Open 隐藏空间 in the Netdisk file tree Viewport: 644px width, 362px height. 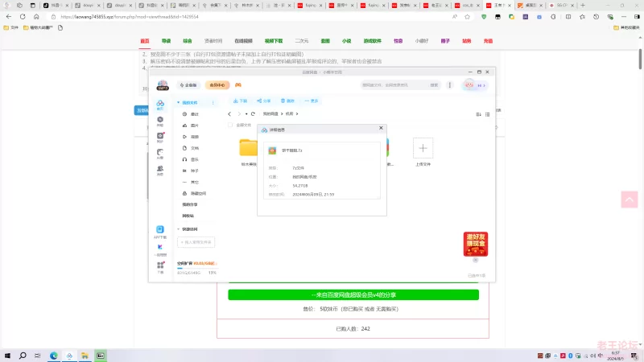(x=198, y=193)
